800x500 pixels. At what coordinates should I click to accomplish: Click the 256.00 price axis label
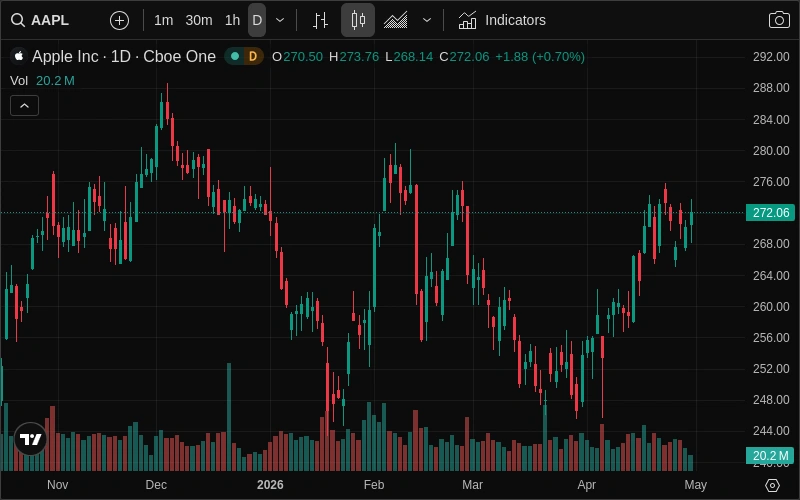point(771,338)
